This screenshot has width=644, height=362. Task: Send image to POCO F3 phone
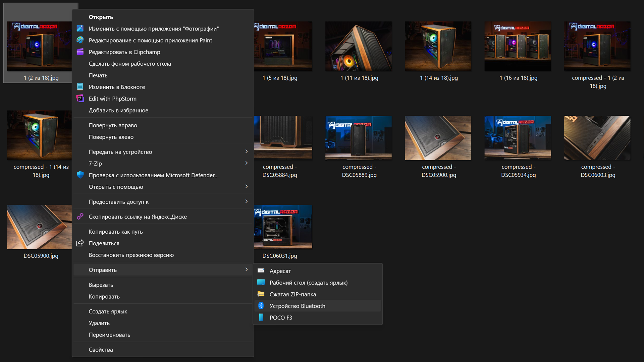click(281, 317)
